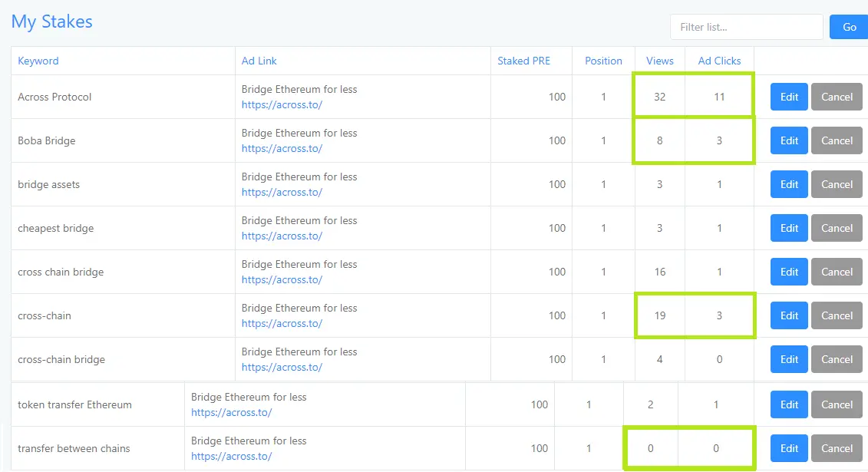868x472 pixels.
Task: Edit the Across Protocol stake
Action: point(789,97)
